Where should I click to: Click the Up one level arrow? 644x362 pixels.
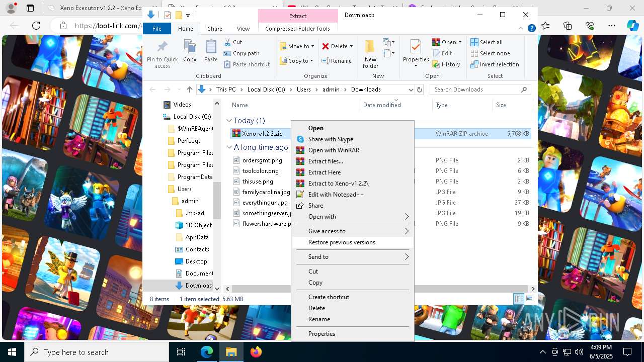(x=189, y=89)
